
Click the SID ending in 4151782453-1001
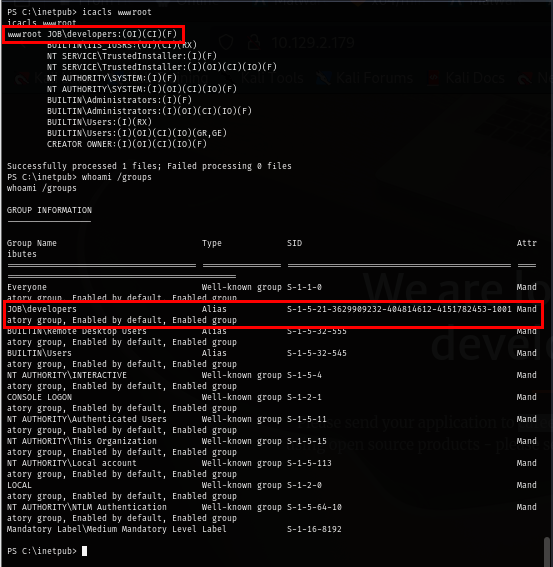[x=399, y=309]
